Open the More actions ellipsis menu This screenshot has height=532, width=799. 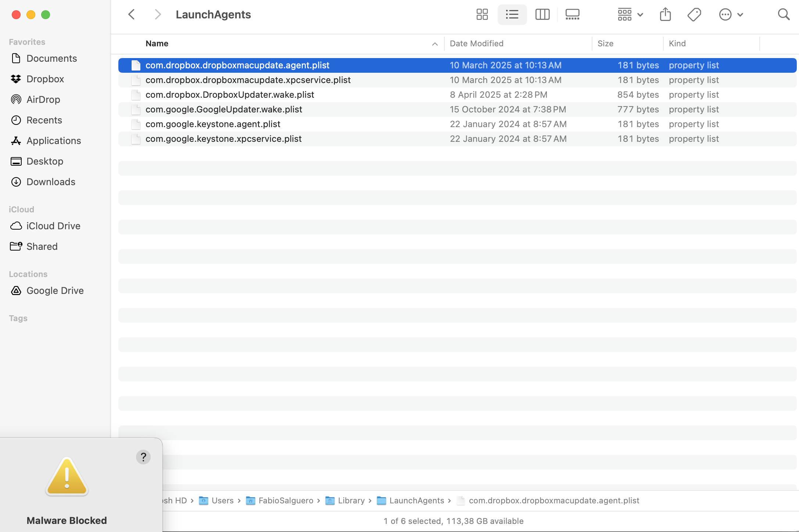click(x=731, y=15)
